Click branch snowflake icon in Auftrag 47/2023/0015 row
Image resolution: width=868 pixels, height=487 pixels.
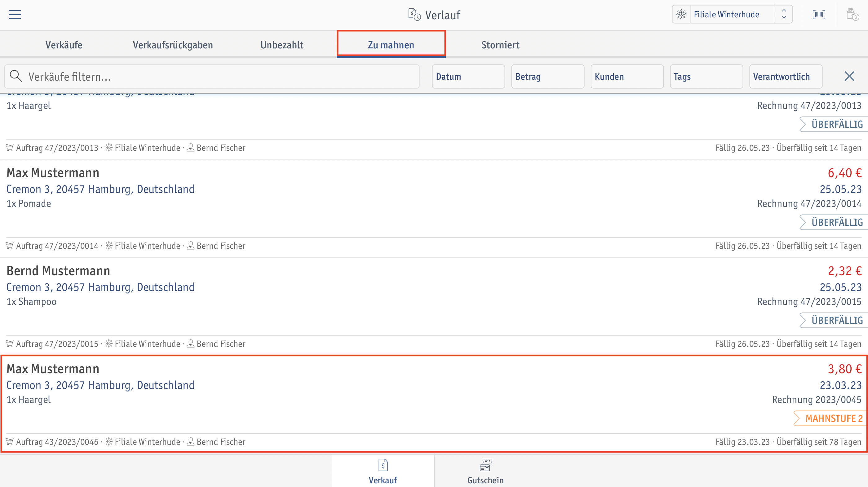109,344
